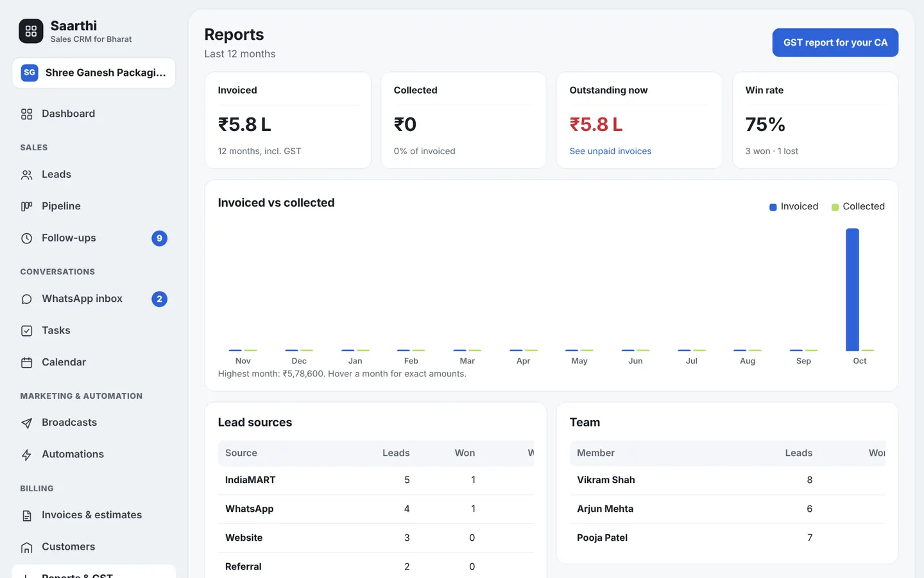Image resolution: width=924 pixels, height=578 pixels.
Task: Click the Source column header
Action: 241,453
